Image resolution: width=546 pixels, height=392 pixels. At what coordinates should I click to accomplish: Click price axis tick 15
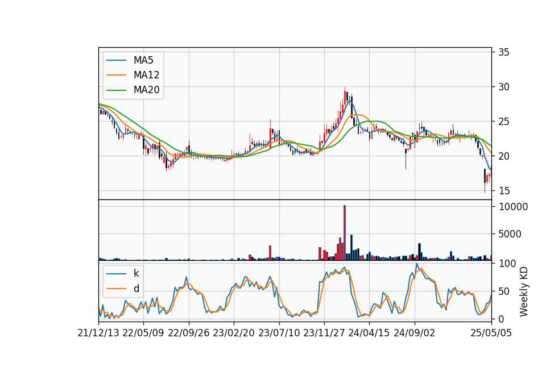point(504,191)
